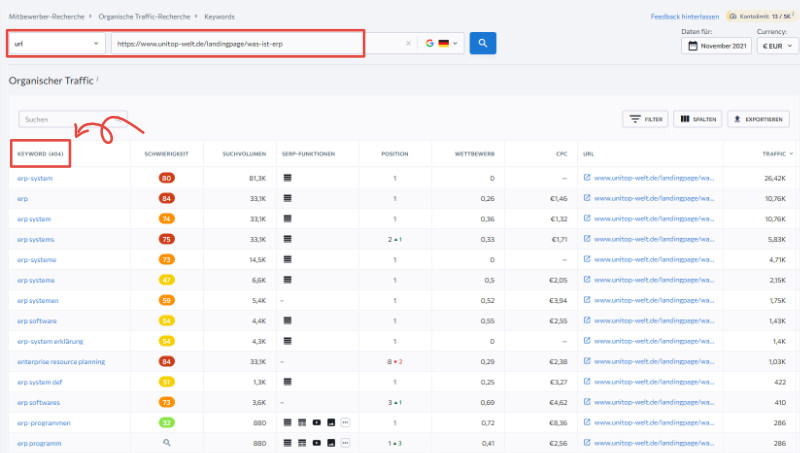Open the erp software keyword link

pos(37,321)
